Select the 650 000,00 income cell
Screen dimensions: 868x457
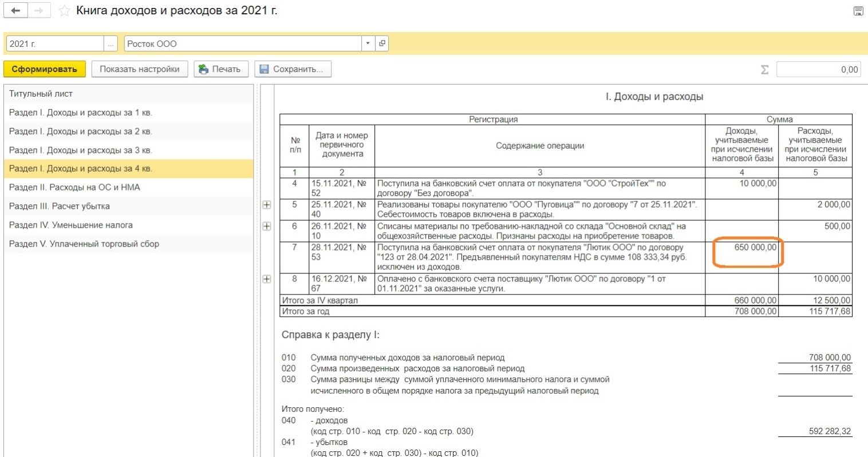[742, 257]
